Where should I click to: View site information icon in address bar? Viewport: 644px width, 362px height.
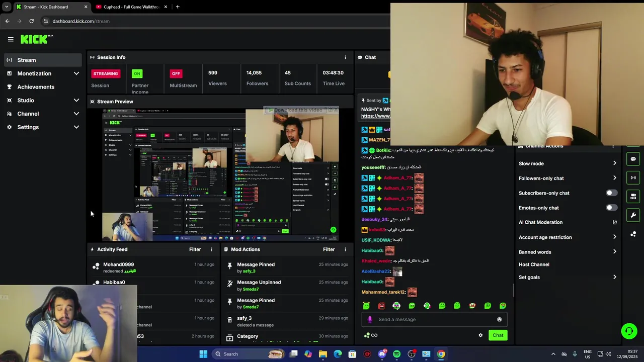point(46,21)
